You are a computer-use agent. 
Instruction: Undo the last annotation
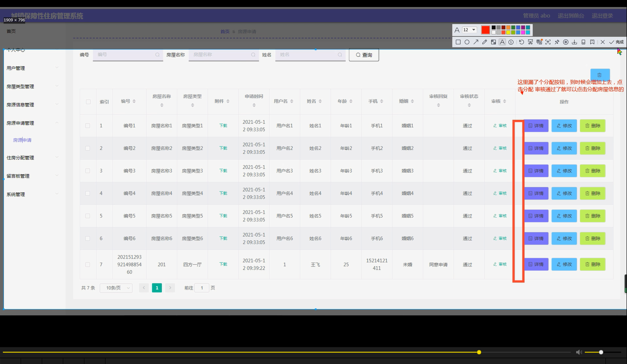522,42
